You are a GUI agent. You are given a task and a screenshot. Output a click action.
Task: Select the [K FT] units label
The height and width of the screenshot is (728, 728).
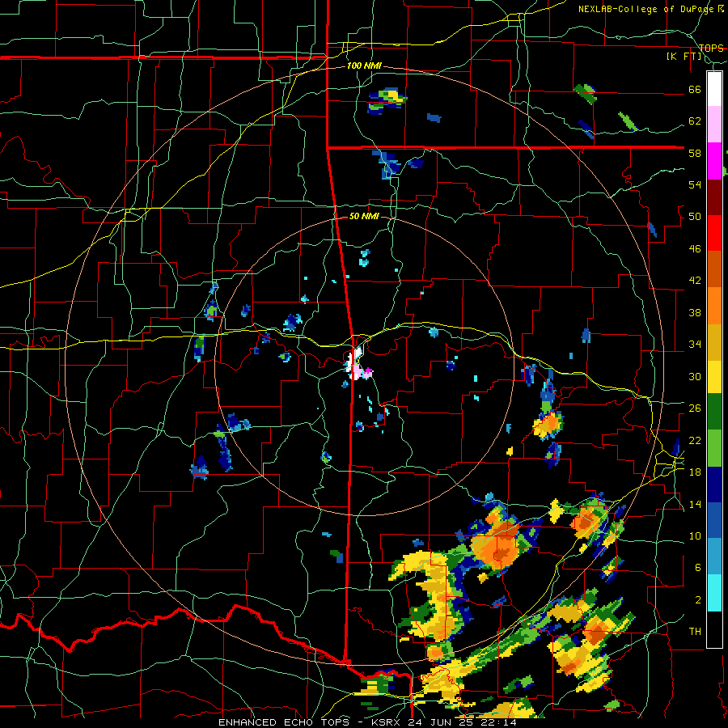684,57
